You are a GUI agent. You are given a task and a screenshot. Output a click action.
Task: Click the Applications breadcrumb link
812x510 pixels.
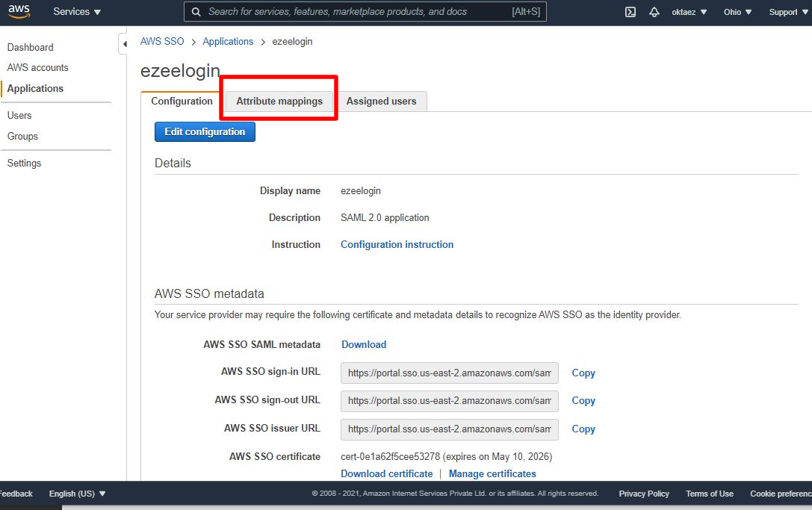coord(228,41)
